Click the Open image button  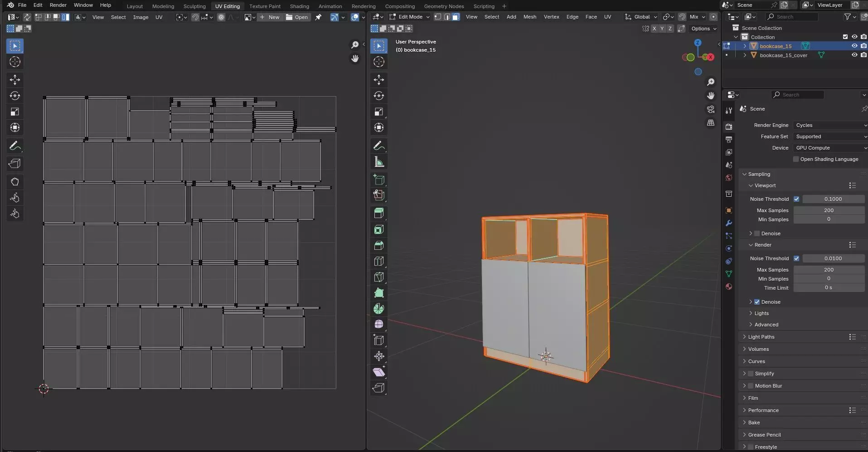click(x=297, y=17)
